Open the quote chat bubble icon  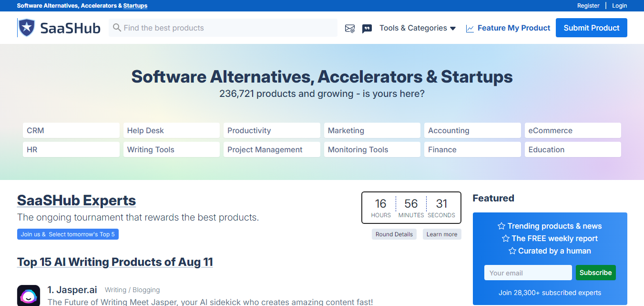[x=367, y=28]
